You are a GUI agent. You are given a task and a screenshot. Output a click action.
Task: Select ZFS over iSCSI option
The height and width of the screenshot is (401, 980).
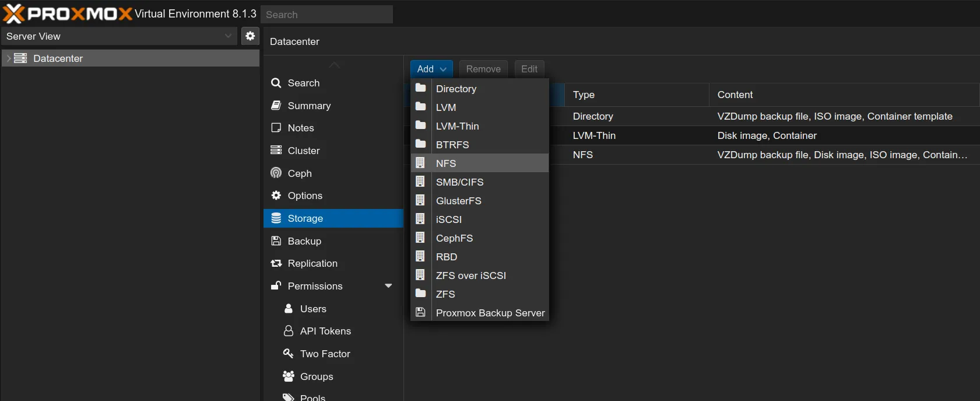(470, 276)
